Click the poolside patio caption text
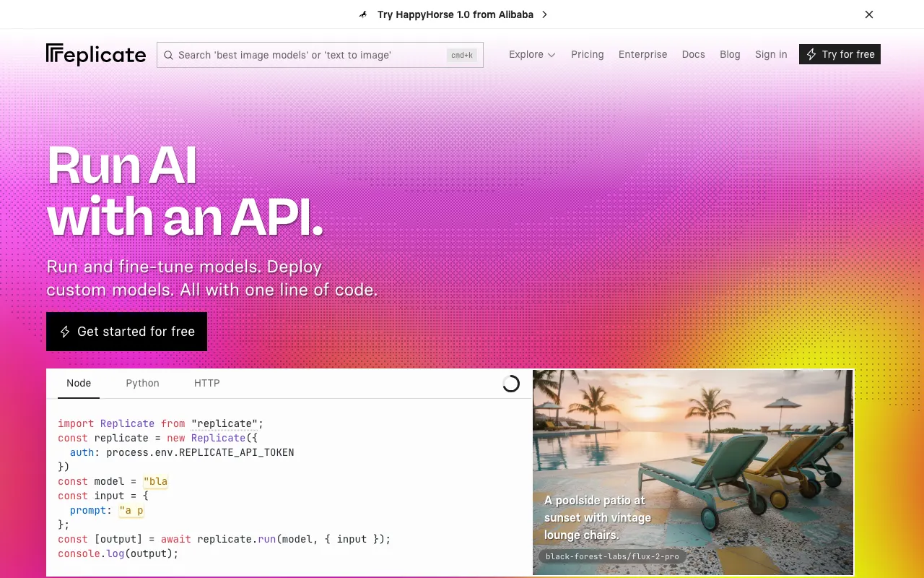Screen dimensions: 924x578 (x=598, y=517)
